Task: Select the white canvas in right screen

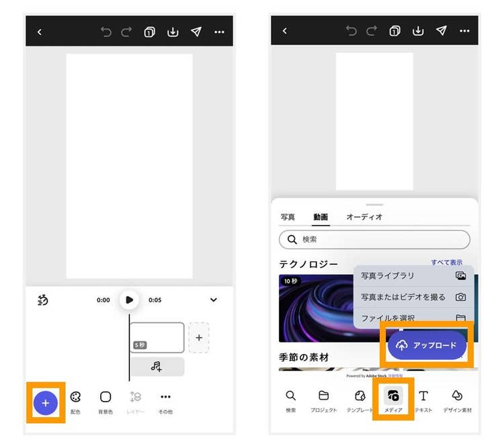Action: click(374, 122)
